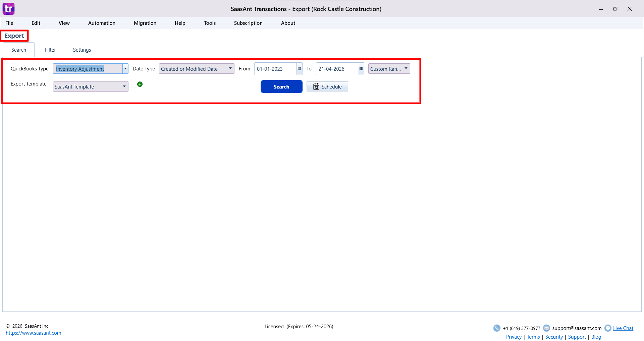
Task: Click the blue Search button
Action: pyautogui.click(x=281, y=87)
